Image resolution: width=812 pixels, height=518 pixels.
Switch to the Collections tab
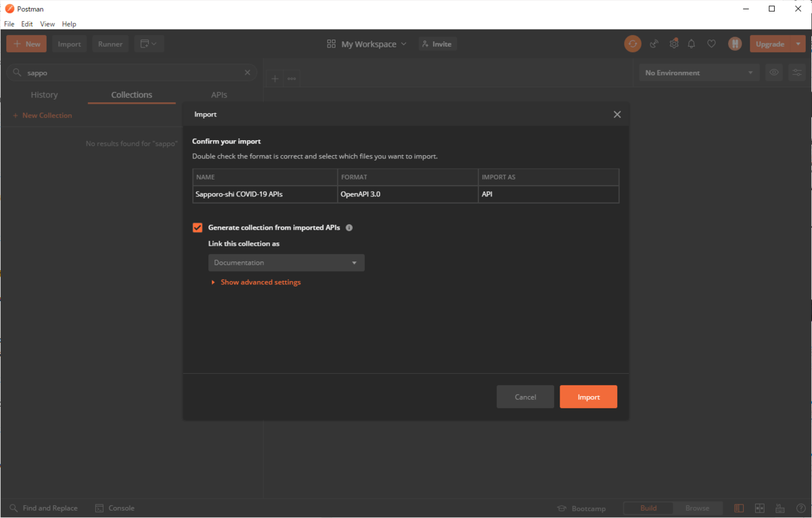pos(132,95)
